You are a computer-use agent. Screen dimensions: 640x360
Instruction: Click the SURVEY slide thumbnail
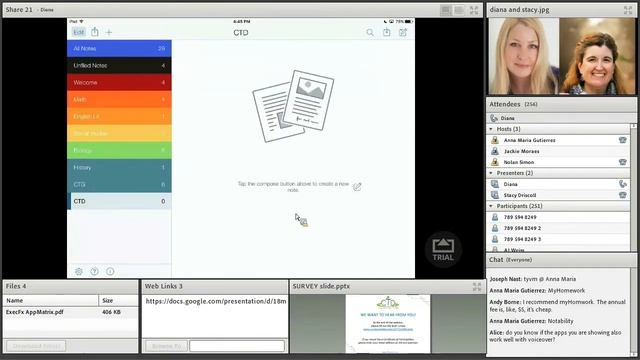click(388, 324)
